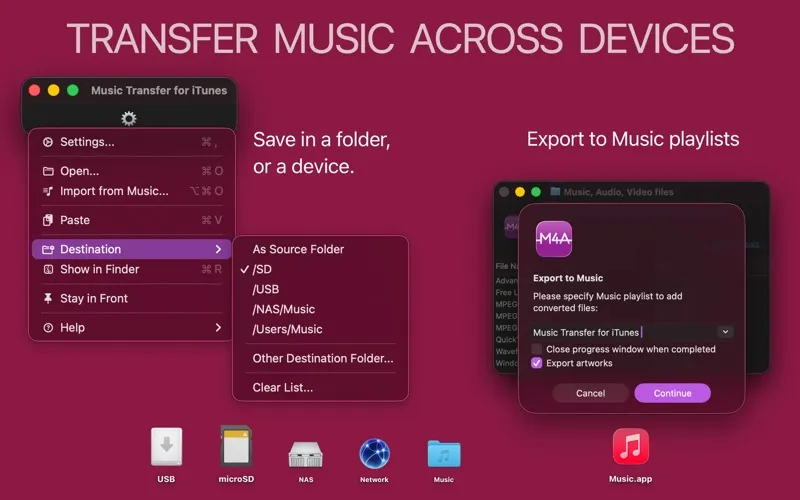Click the Help question mark icon
This screenshot has height=500, width=800.
(48, 328)
